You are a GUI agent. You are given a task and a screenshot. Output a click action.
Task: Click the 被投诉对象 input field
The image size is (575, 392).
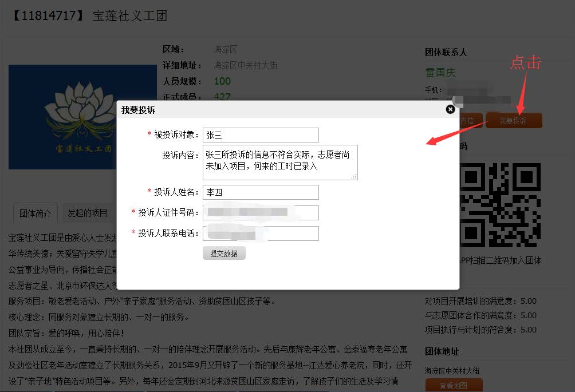tap(261, 135)
